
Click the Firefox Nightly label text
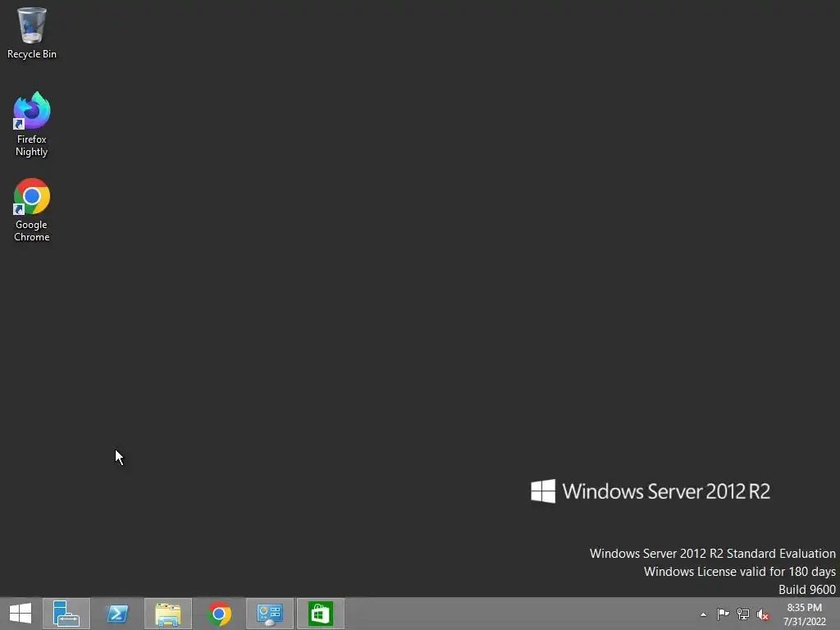tap(32, 145)
